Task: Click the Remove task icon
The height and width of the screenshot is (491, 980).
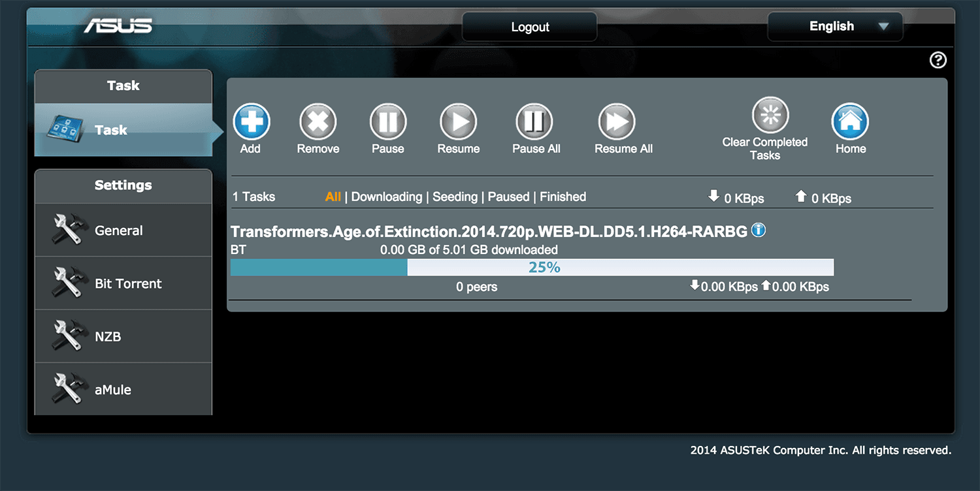Action: [x=318, y=122]
